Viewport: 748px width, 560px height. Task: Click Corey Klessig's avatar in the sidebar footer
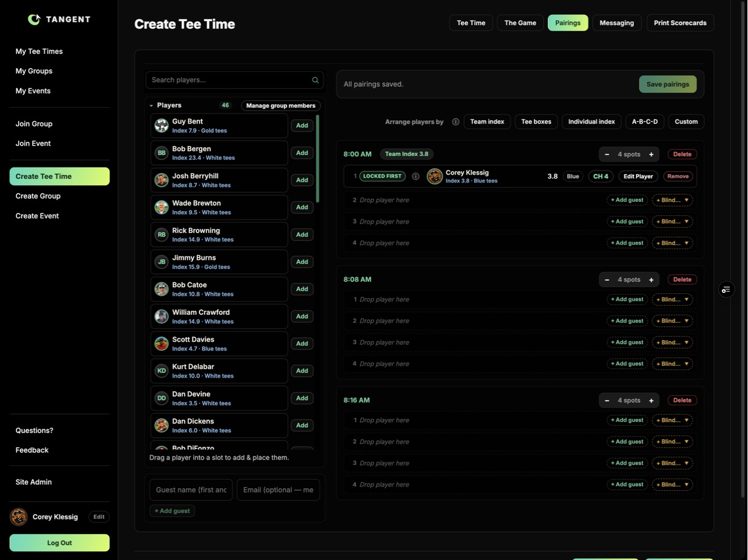tap(19, 517)
